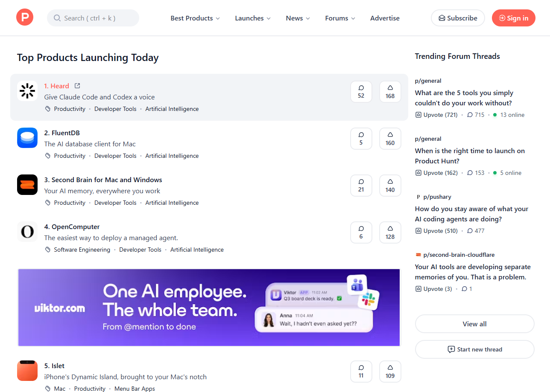Screen dimensions: 550x392
Task: Upvote the thread with 510 upvotes
Action: 436,231
